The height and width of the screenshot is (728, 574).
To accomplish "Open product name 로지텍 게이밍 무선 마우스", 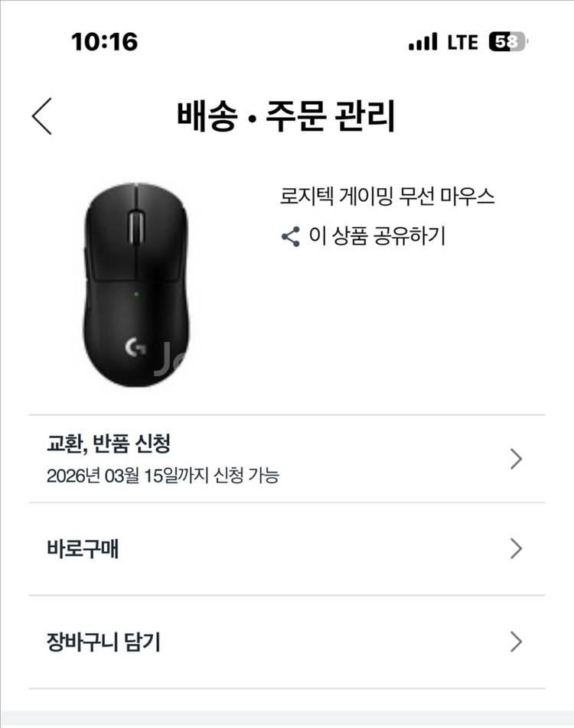I will point(387,197).
